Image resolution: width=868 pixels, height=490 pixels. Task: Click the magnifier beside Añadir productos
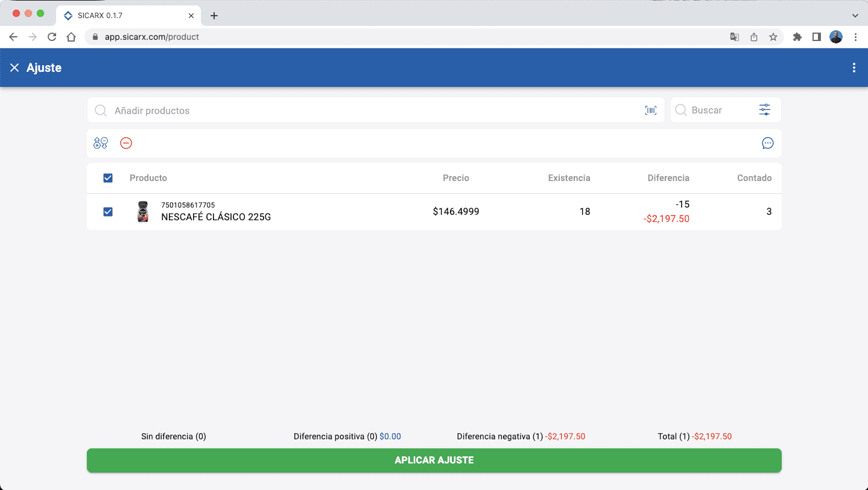(100, 110)
